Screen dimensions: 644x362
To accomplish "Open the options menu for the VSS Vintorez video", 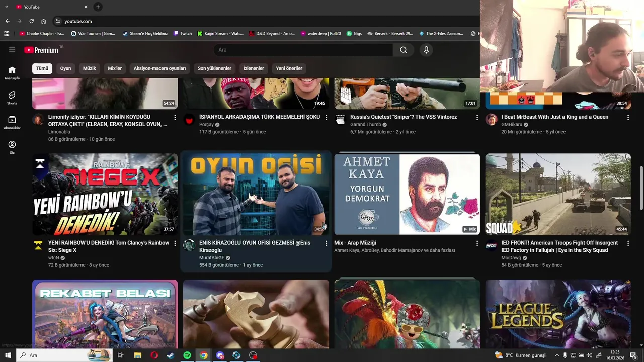I will pyautogui.click(x=477, y=117).
